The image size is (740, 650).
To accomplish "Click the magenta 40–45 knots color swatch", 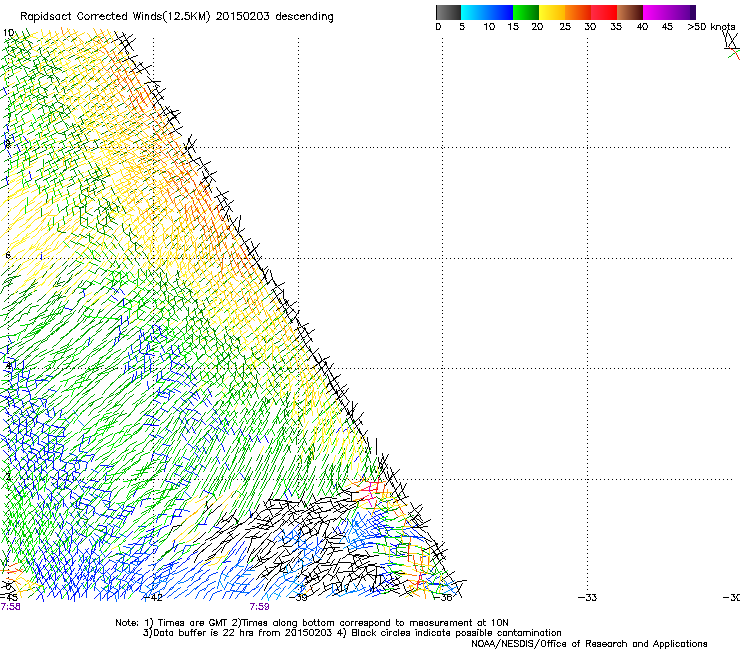I will tap(656, 12).
